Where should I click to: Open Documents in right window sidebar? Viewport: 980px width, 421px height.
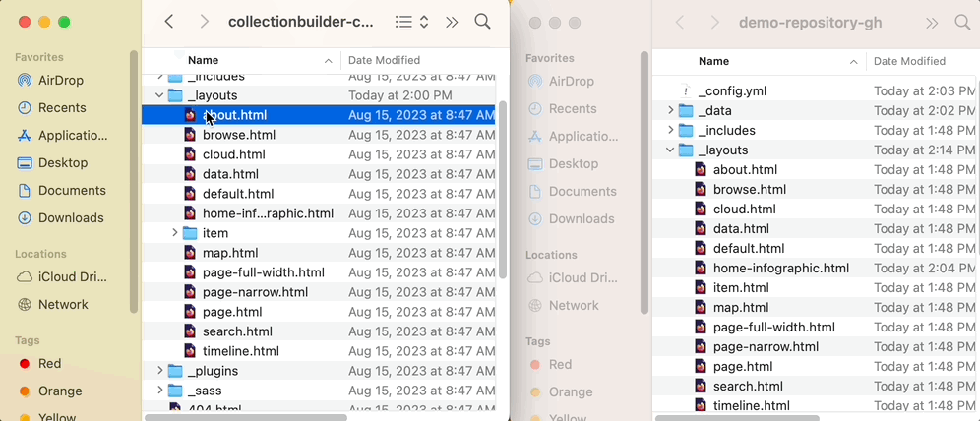(x=582, y=191)
